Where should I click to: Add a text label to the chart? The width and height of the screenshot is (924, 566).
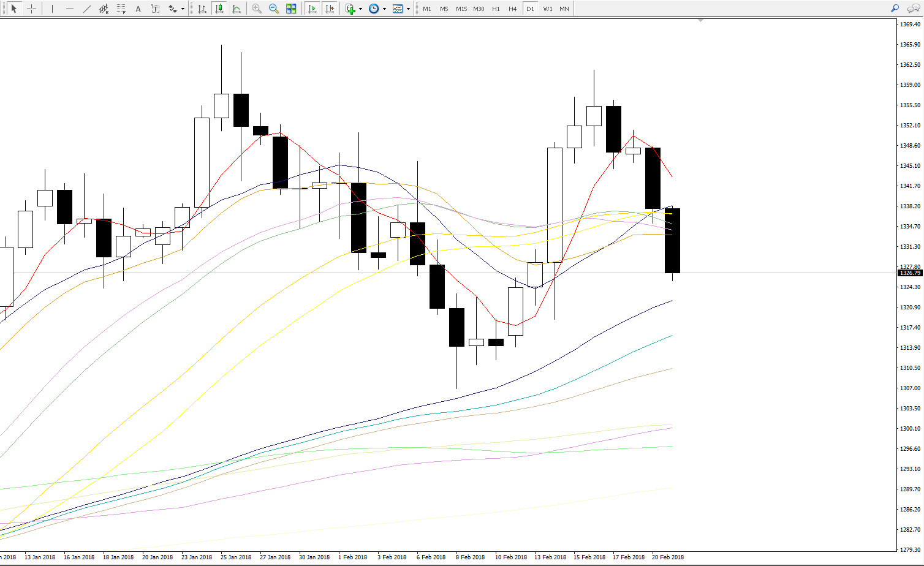click(x=138, y=9)
